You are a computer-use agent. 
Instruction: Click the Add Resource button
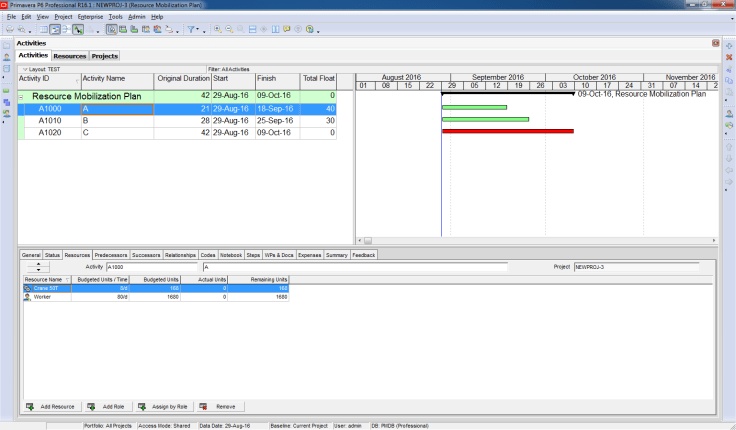click(52, 407)
